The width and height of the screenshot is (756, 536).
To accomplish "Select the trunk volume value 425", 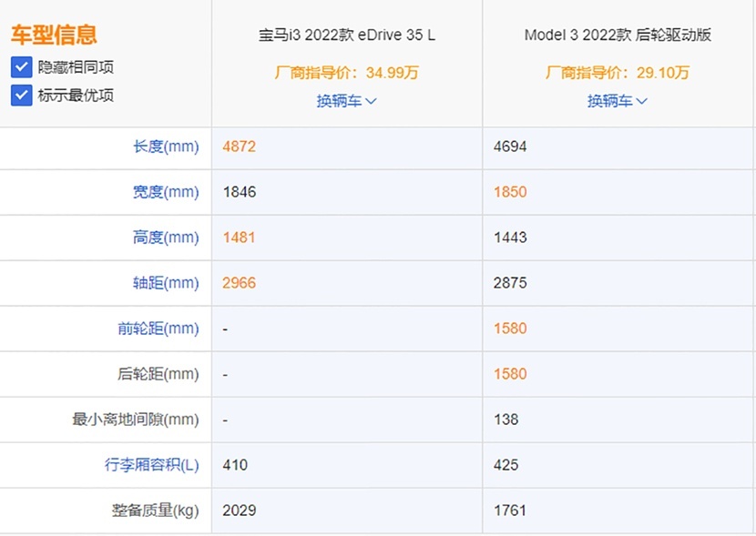I will [506, 465].
